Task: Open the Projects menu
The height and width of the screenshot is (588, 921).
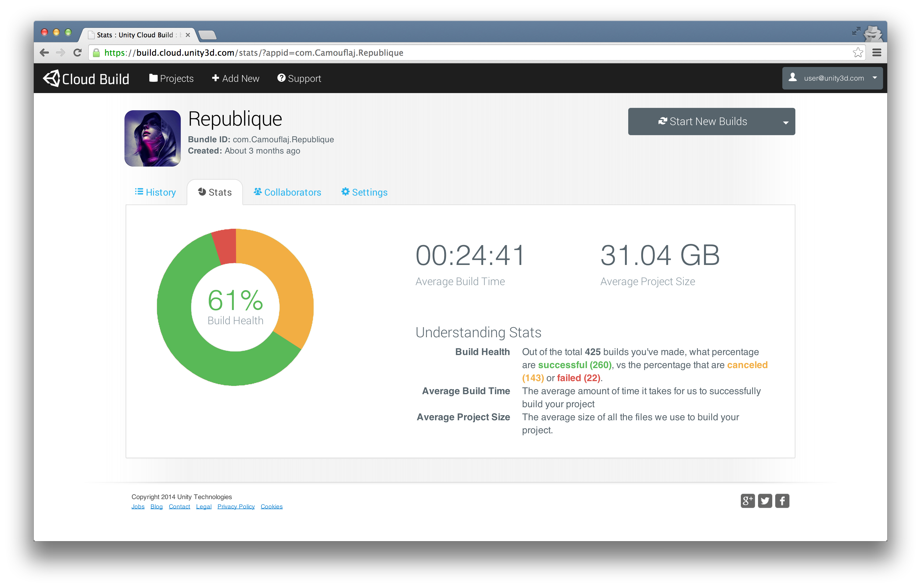Action: [x=171, y=79]
